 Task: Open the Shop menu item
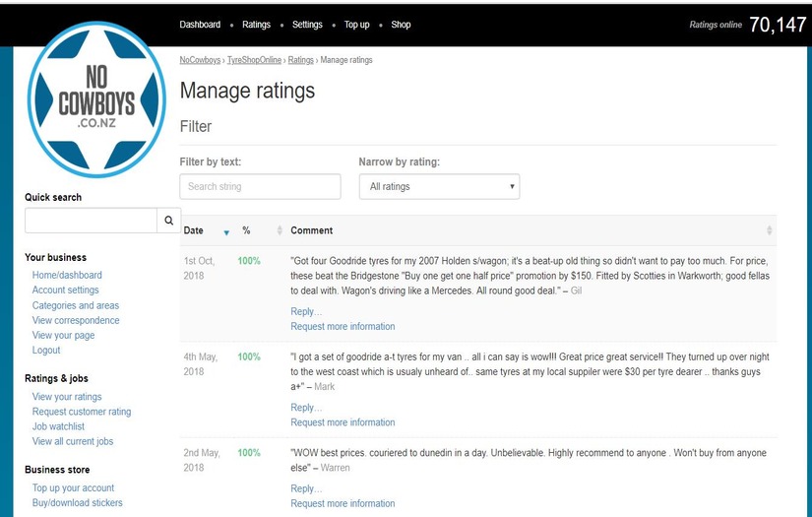click(401, 25)
